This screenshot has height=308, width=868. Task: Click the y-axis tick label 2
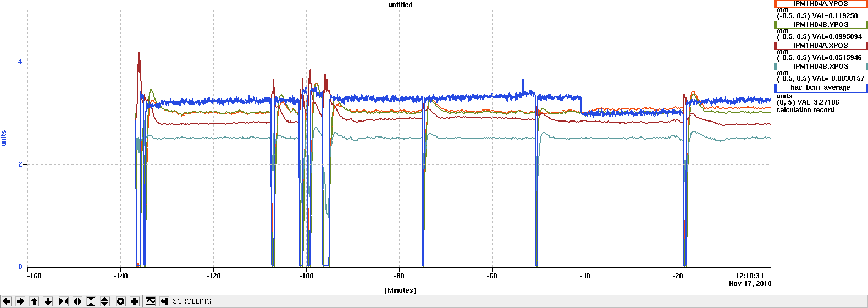click(20, 164)
